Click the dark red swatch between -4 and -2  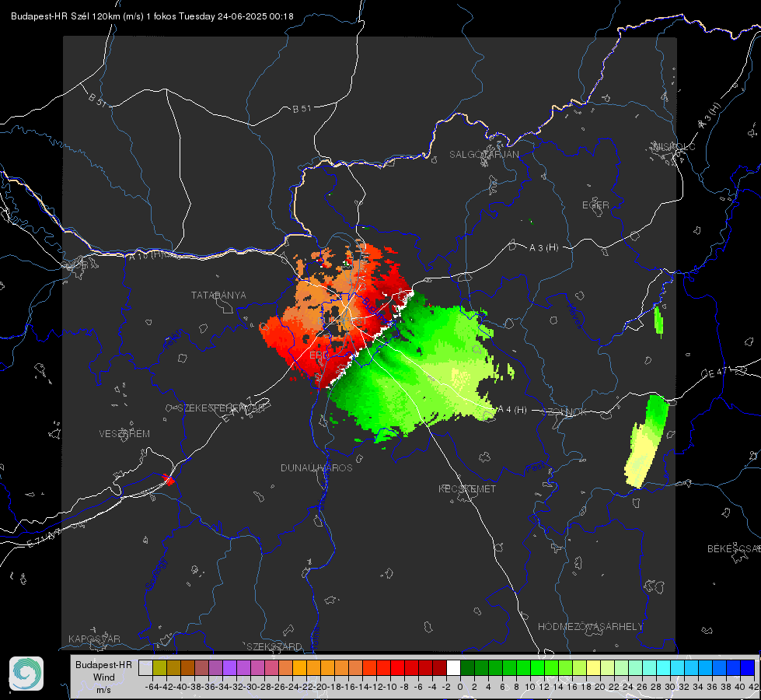[439, 668]
